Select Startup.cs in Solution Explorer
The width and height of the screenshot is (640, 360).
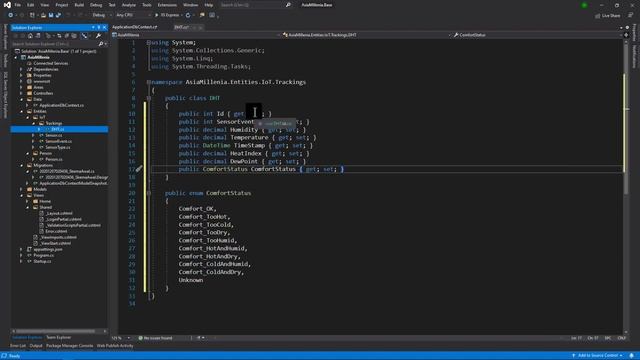click(x=42, y=261)
